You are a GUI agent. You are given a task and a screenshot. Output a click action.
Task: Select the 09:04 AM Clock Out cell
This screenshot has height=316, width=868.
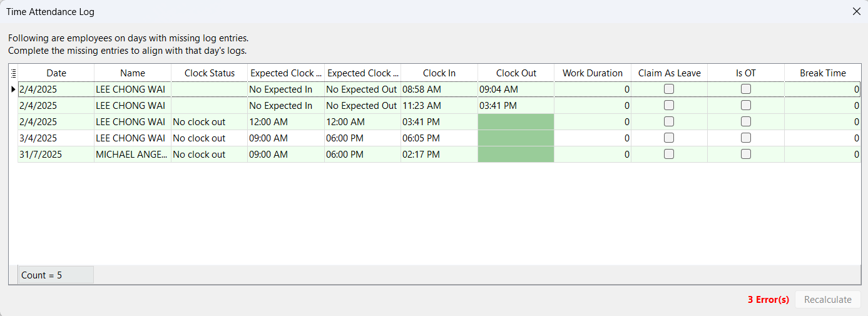click(x=516, y=89)
